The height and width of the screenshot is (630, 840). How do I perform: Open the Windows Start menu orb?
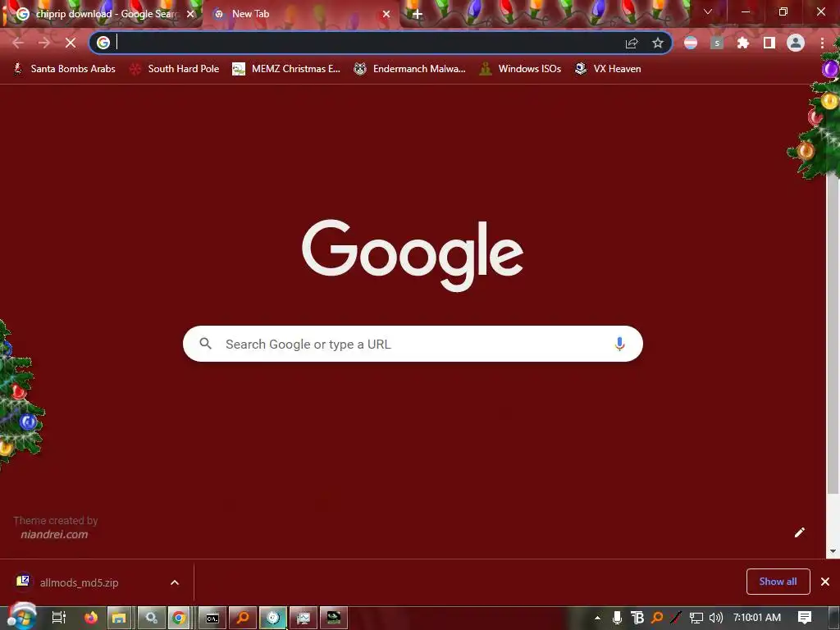click(x=21, y=617)
